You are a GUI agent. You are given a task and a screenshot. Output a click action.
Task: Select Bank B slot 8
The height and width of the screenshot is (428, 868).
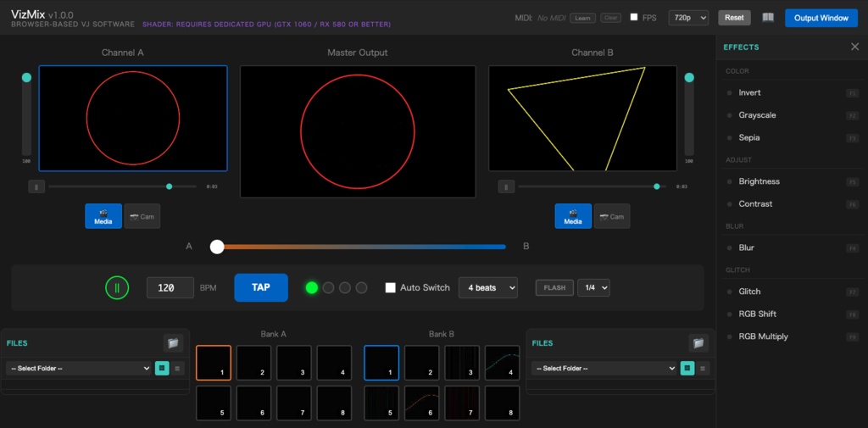point(502,403)
